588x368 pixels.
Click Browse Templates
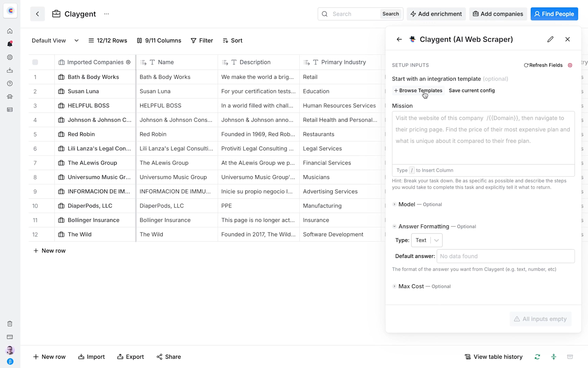(x=418, y=90)
